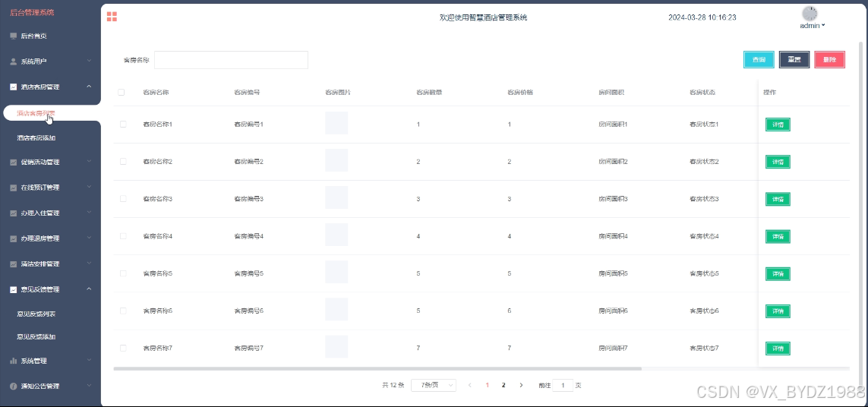Check the box for 客房名称5 row
Viewport: 868px width, 407px height.
(123, 273)
